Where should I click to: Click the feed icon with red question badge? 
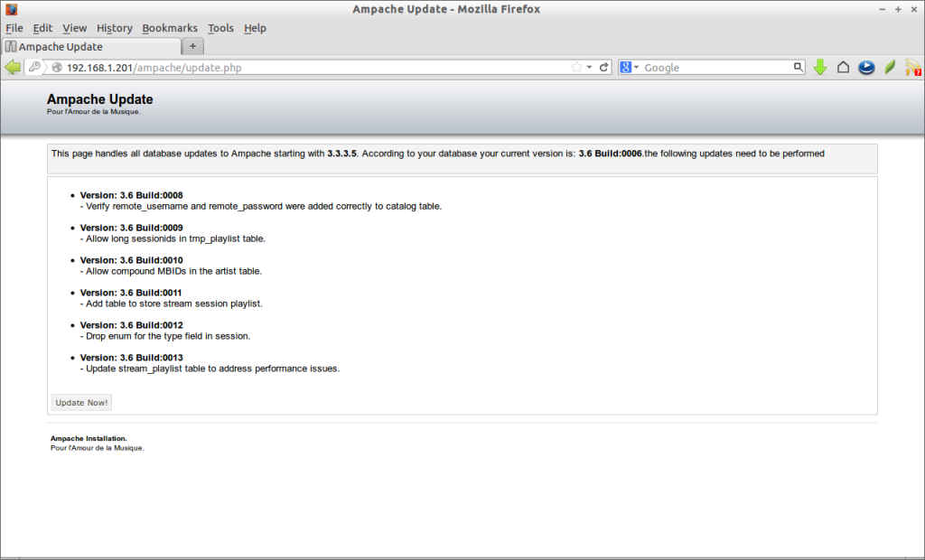pos(912,67)
